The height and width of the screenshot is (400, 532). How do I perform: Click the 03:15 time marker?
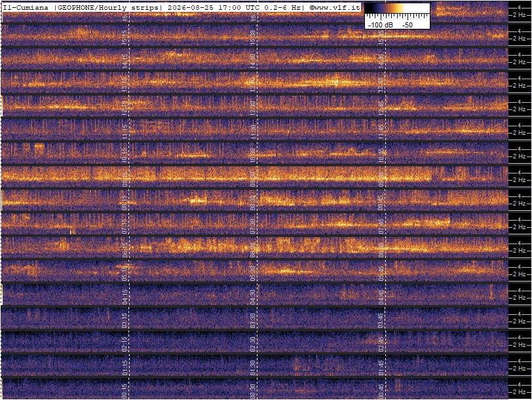[124, 320]
